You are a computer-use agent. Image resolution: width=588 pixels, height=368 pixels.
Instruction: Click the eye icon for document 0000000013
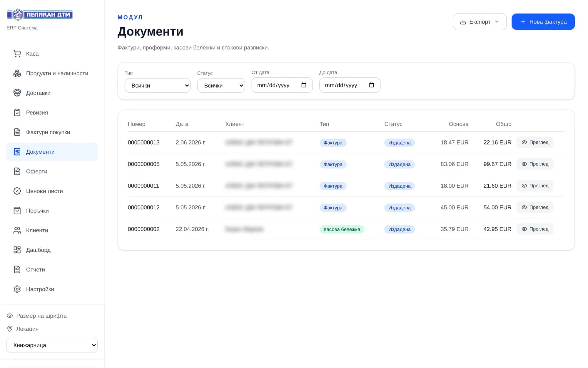[524, 142]
